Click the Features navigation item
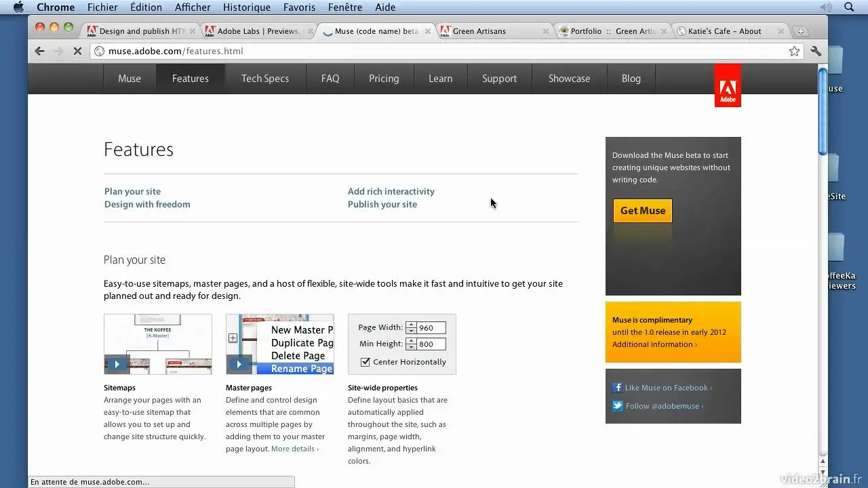Image resolution: width=868 pixels, height=488 pixels. pyautogui.click(x=191, y=79)
